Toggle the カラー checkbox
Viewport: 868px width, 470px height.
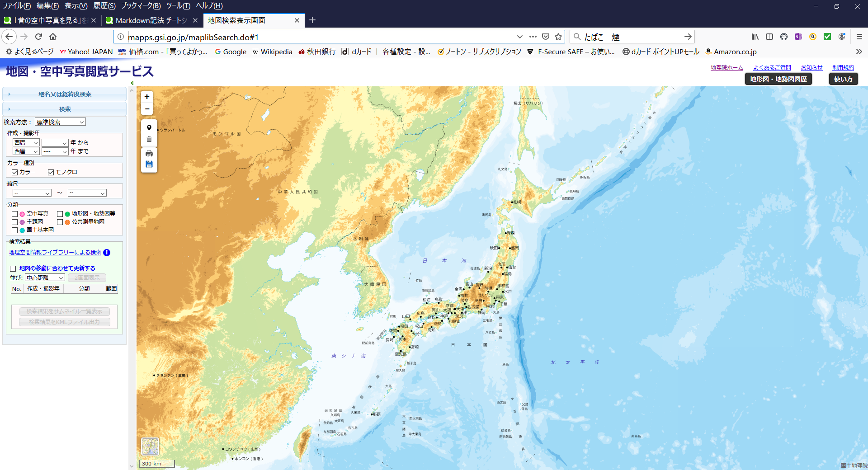click(15, 172)
